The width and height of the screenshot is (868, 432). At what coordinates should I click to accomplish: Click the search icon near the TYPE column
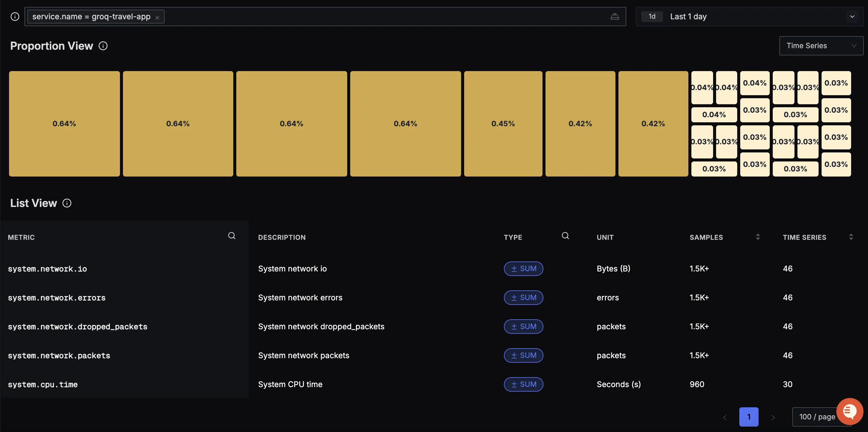tap(565, 236)
